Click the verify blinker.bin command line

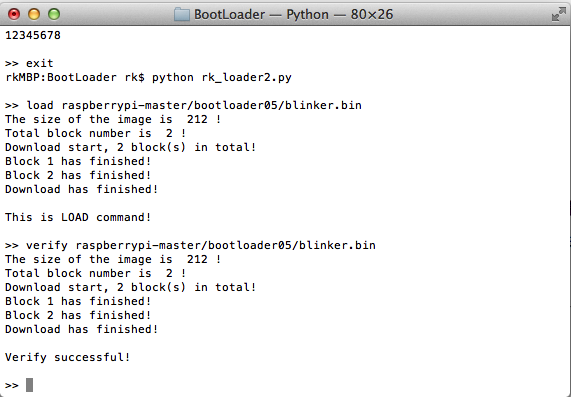point(190,245)
